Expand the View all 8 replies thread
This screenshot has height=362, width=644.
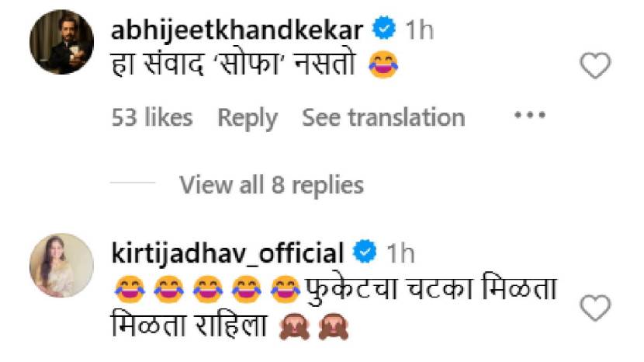pyautogui.click(x=272, y=185)
